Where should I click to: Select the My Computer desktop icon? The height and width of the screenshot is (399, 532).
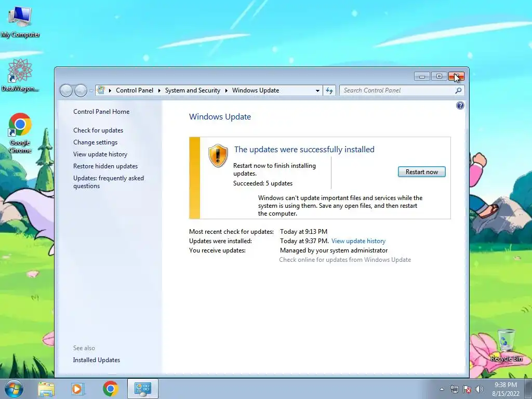click(x=20, y=22)
